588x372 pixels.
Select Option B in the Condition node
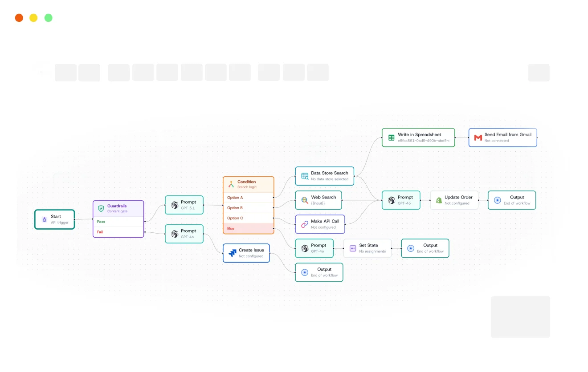click(248, 208)
